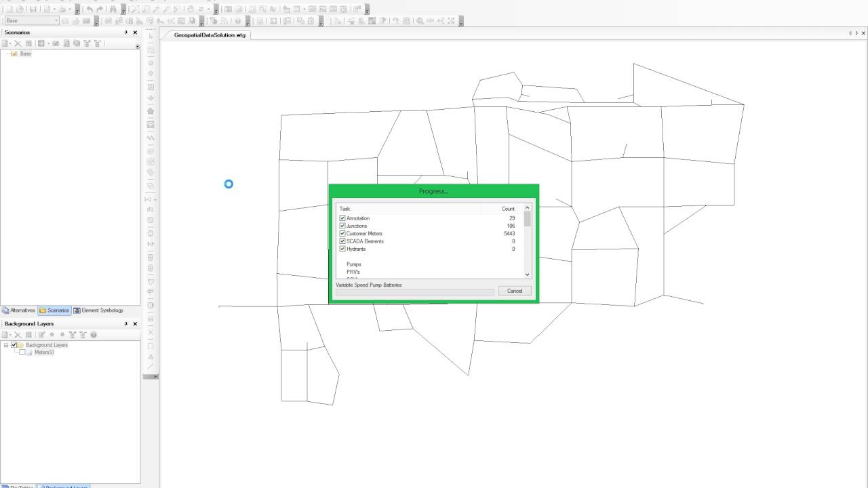This screenshot has width=868, height=488.
Task: Collapse the Background Layers tree node
Action: pyautogui.click(x=6, y=345)
